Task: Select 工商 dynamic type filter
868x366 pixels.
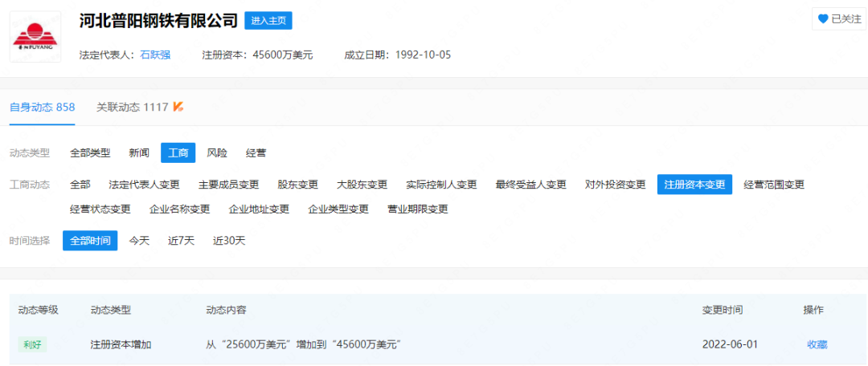Action: 178,153
